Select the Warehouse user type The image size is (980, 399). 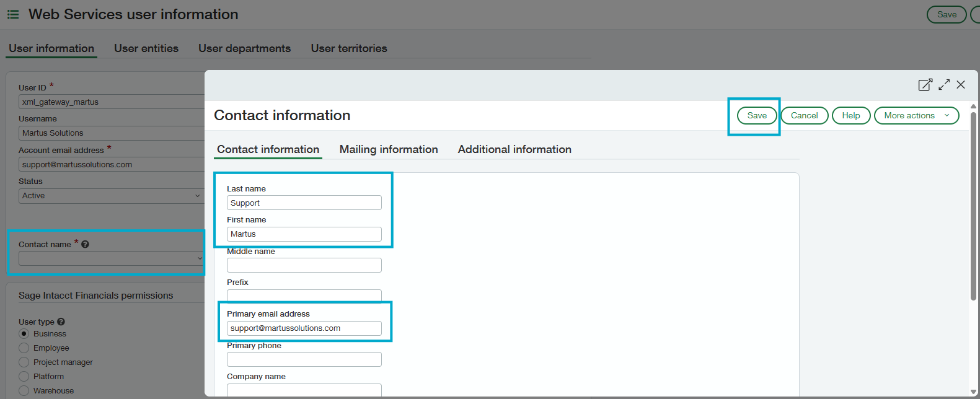24,391
